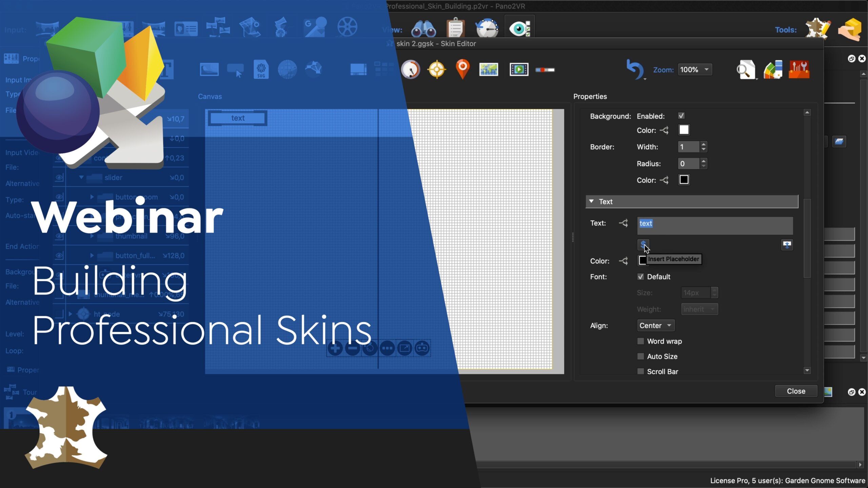Turn on the Auto Size checkbox
Image resolution: width=868 pixels, height=488 pixels.
coord(640,356)
